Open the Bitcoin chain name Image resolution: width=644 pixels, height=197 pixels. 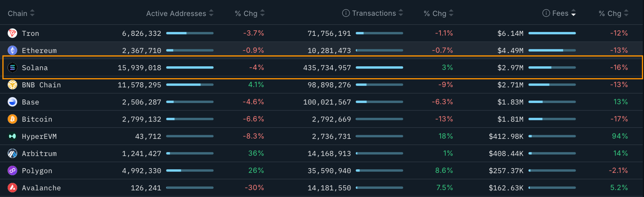[37, 119]
